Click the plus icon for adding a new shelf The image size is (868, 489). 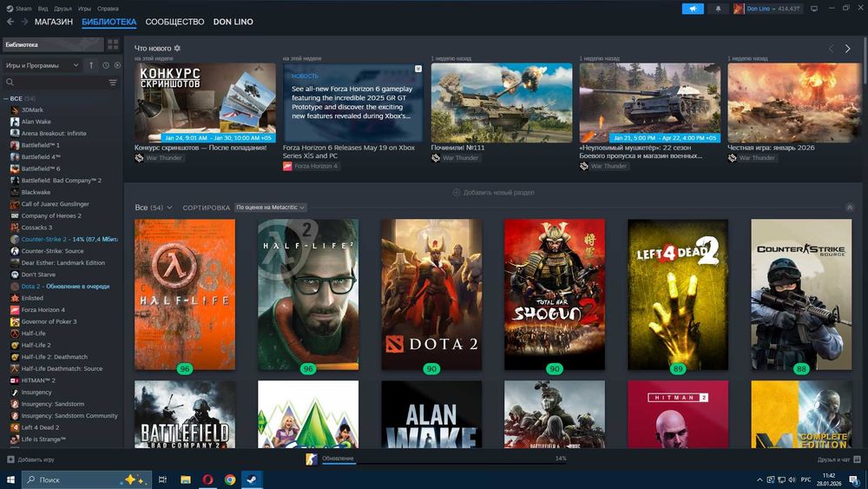pos(457,193)
